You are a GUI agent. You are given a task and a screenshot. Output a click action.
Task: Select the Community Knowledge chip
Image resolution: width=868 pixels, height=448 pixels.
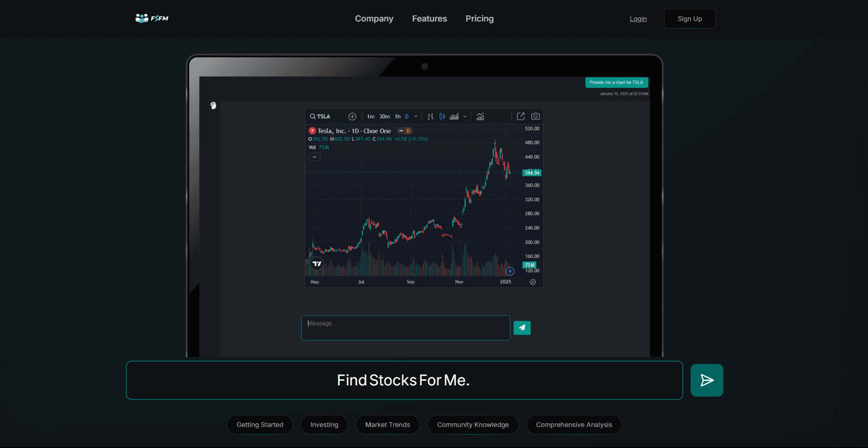click(x=473, y=425)
